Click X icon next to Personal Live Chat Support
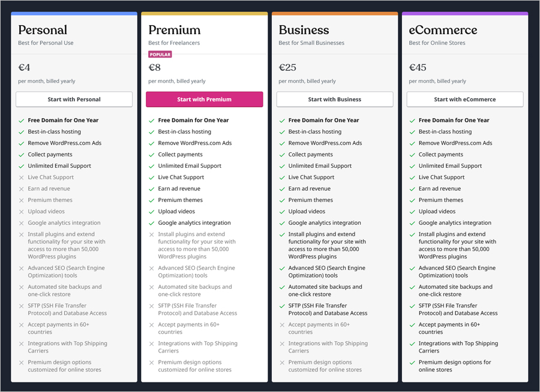 [x=22, y=177]
